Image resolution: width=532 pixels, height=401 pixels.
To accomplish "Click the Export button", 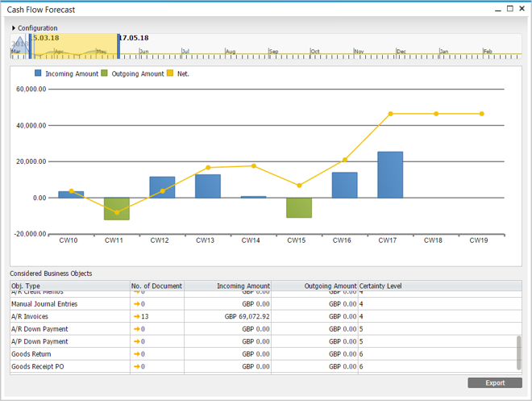I will tap(494, 383).
